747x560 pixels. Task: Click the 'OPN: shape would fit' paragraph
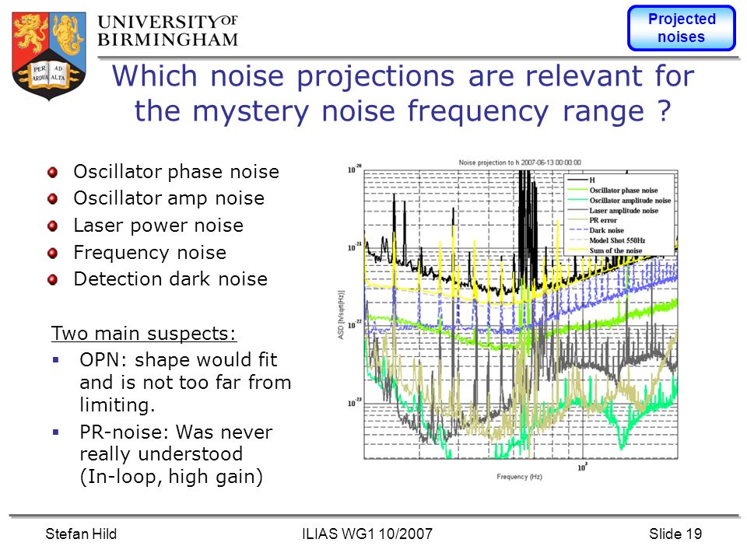(x=185, y=383)
